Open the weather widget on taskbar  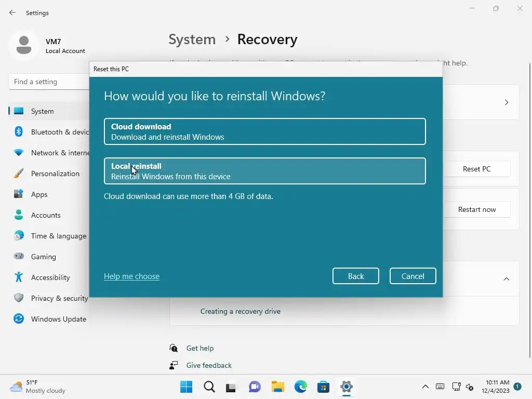click(x=37, y=387)
